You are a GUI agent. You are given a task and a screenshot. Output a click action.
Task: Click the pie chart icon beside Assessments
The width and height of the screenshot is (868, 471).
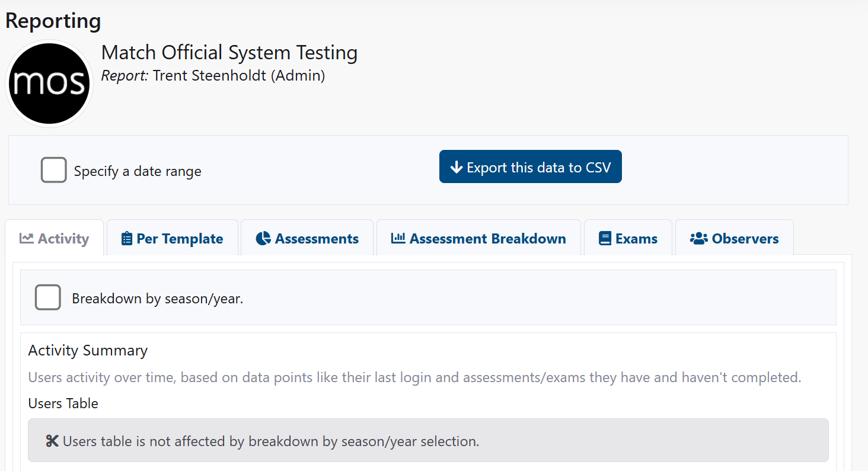tap(263, 239)
